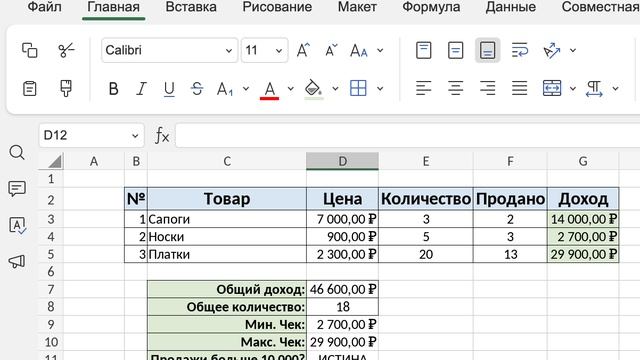Switch to the Главная tab
This screenshot has height=360, width=640.
[x=113, y=7]
